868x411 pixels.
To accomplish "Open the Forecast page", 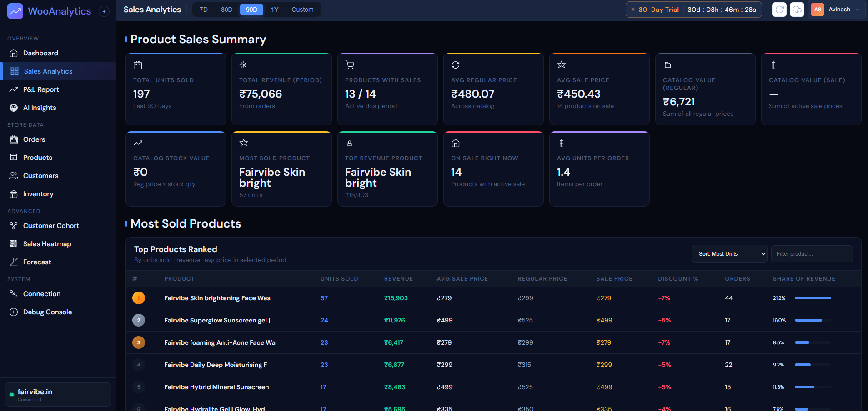I will coord(37,262).
